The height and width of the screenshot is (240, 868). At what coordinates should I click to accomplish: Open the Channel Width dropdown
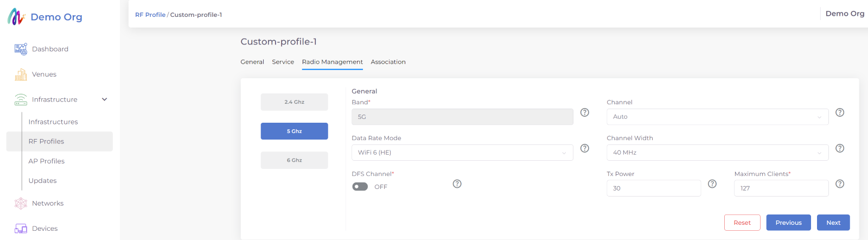click(717, 153)
